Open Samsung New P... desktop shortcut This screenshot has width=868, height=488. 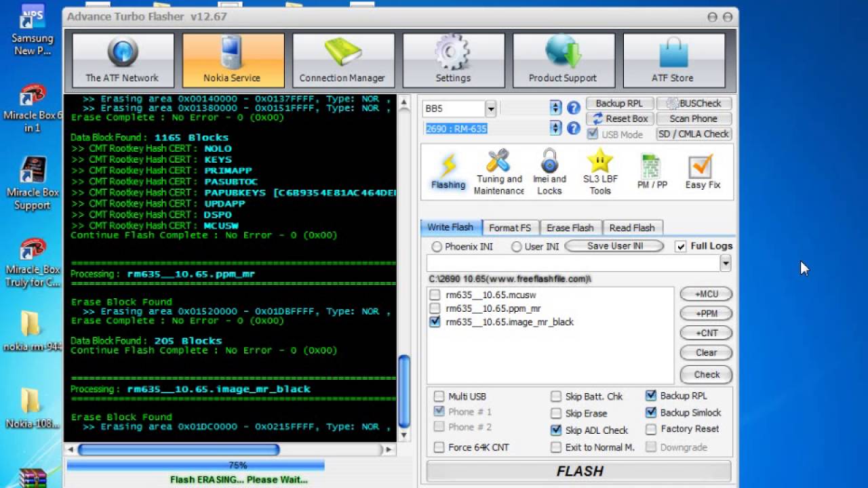32,31
